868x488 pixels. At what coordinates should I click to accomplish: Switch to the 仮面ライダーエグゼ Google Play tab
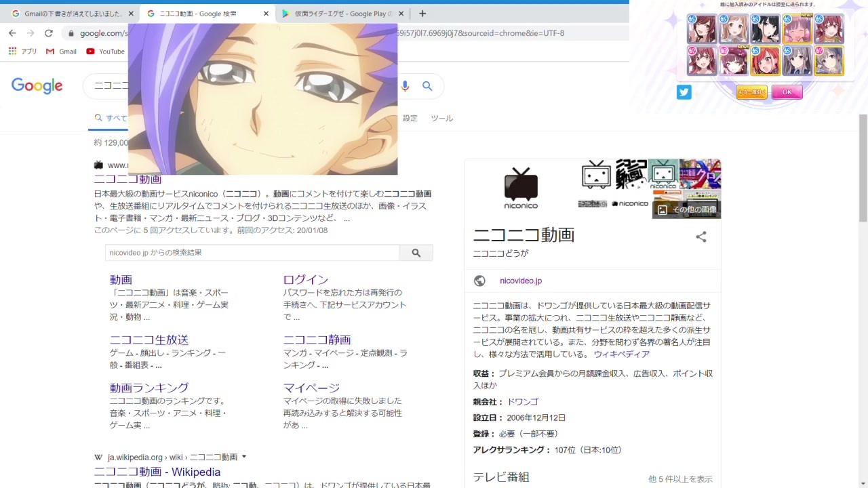tap(343, 14)
